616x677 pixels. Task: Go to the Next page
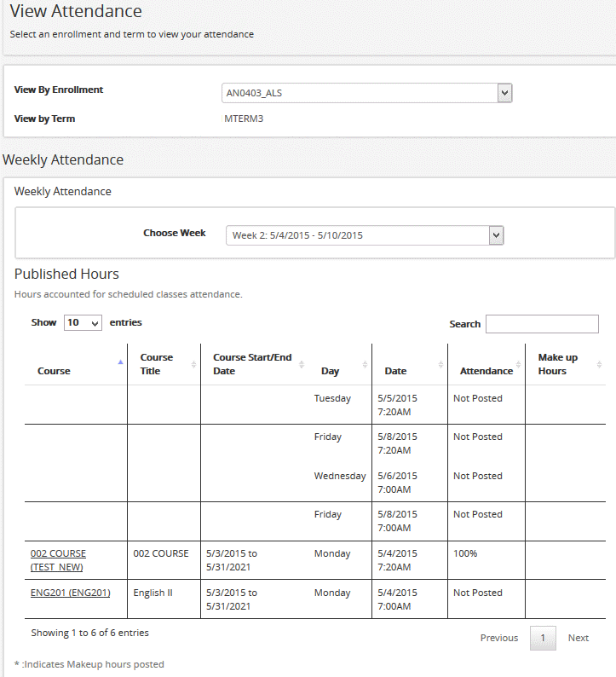(579, 638)
